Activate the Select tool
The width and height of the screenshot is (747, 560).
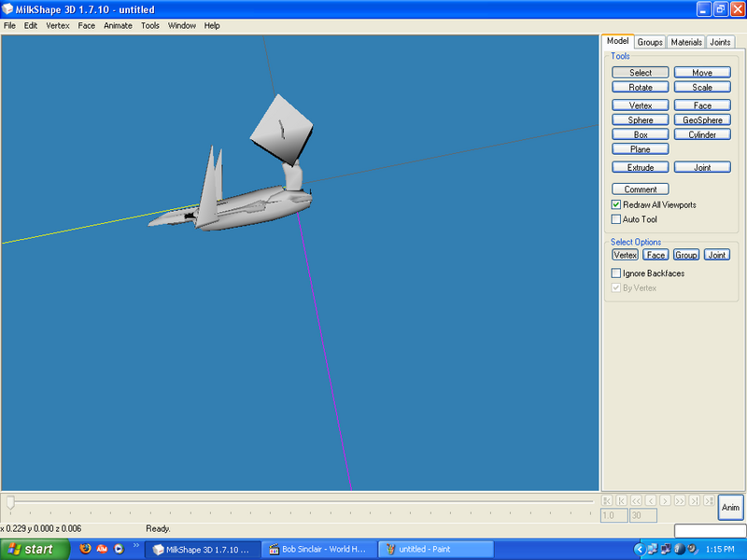pyautogui.click(x=641, y=73)
